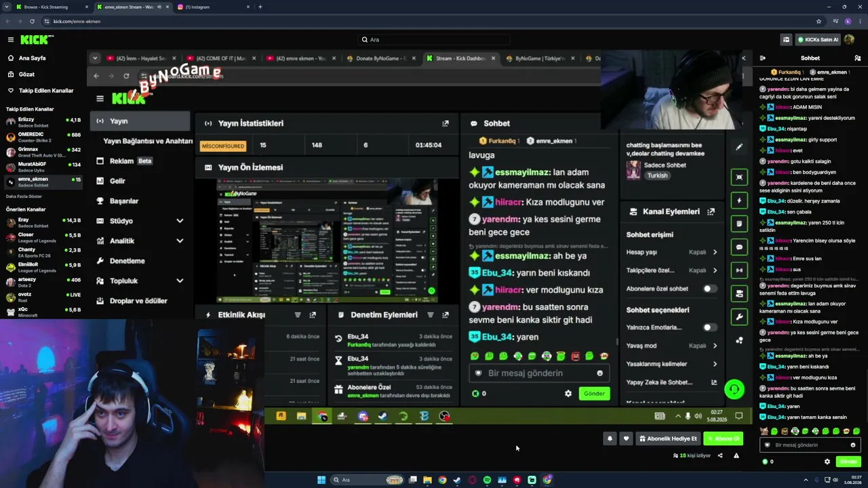Click the report warning triangle below the video
Image resolution: width=868 pixels, height=488 pixels.
click(736, 455)
